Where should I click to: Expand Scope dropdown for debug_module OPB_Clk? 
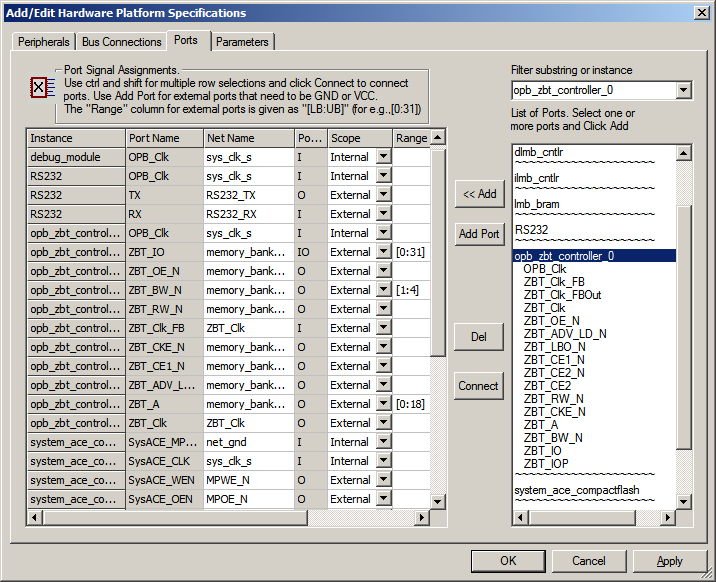383,157
